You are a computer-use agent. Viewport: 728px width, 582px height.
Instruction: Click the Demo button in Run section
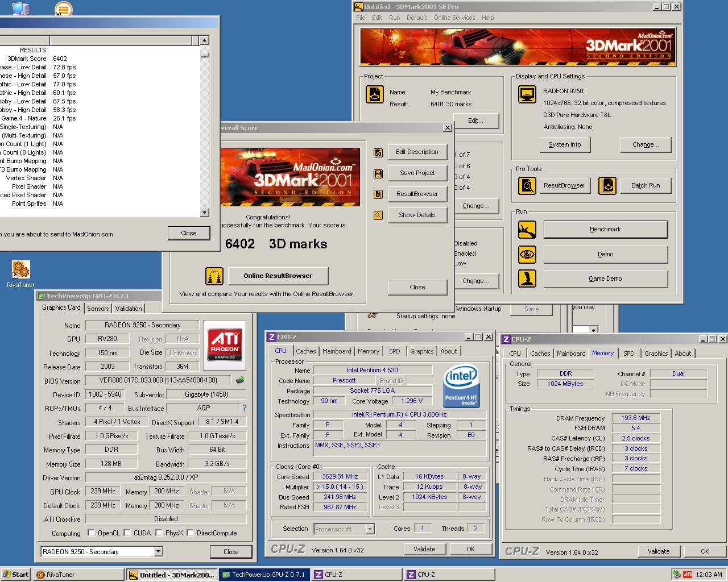605,255
